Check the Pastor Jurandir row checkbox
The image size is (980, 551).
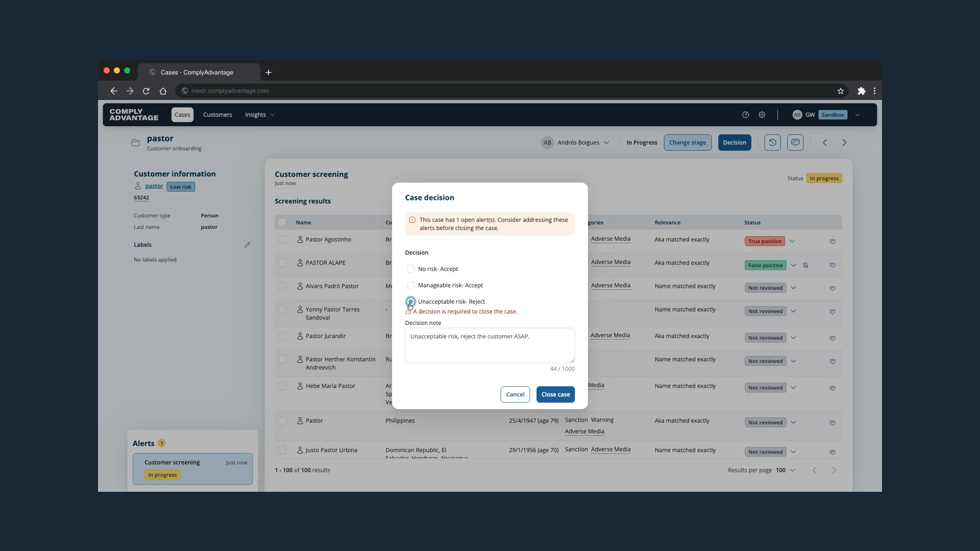[x=282, y=336]
